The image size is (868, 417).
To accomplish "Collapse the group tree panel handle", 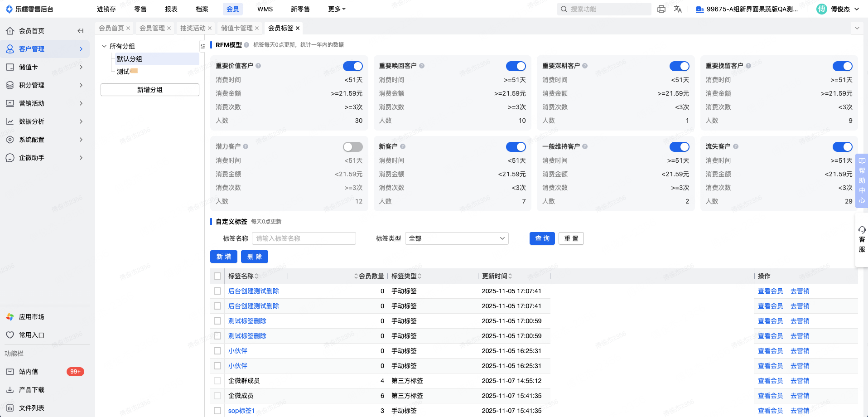I will (203, 46).
